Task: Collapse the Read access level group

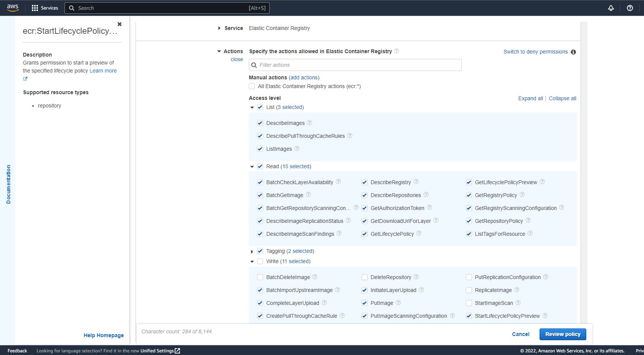Action: [252, 167]
